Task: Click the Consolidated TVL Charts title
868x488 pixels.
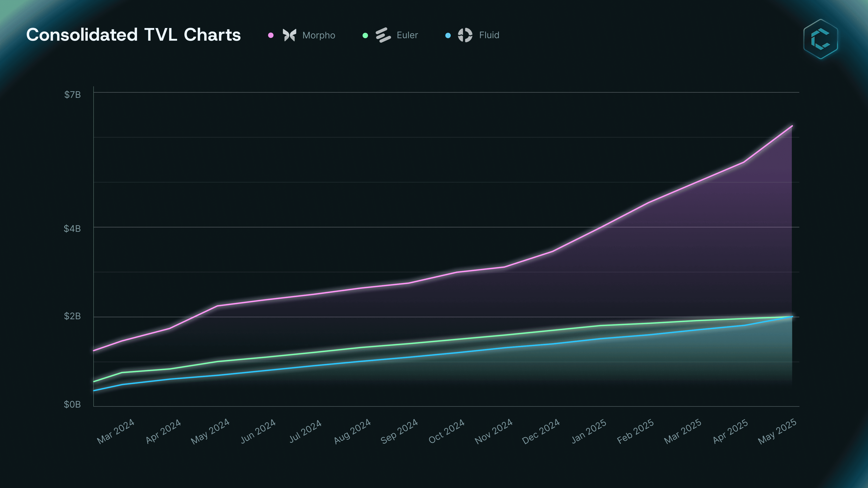Action: pyautogui.click(x=133, y=35)
